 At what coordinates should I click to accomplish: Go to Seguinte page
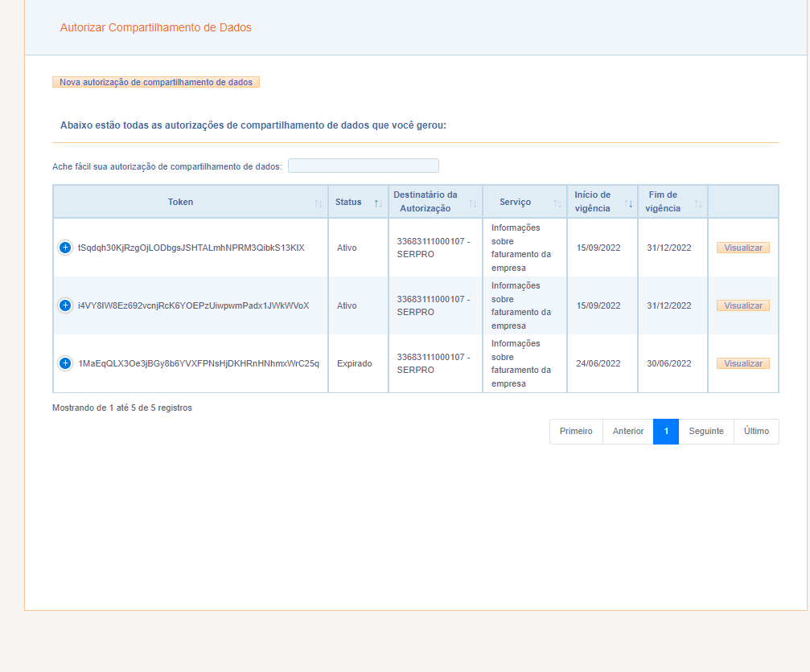click(x=706, y=432)
